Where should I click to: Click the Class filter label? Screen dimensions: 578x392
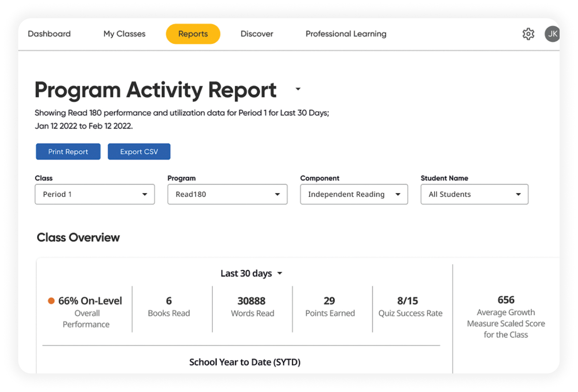click(44, 178)
